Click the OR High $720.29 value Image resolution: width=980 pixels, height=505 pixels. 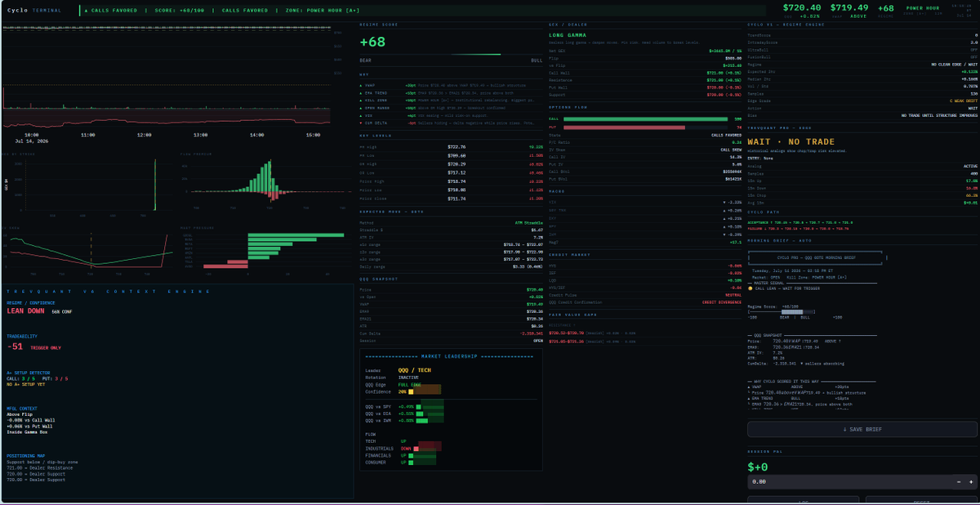click(x=457, y=163)
